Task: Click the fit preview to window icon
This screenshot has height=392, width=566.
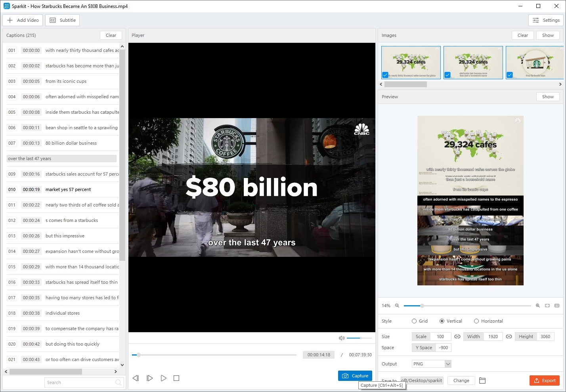Action: pyautogui.click(x=547, y=306)
